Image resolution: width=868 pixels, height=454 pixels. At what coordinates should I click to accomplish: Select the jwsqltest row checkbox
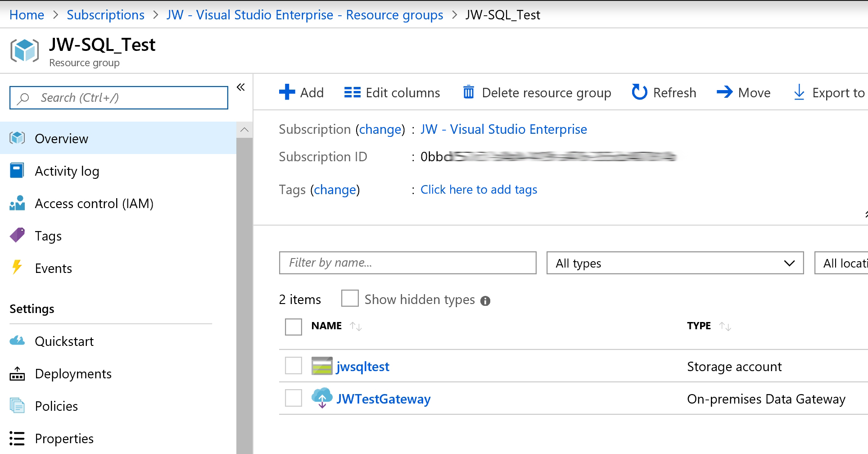294,366
